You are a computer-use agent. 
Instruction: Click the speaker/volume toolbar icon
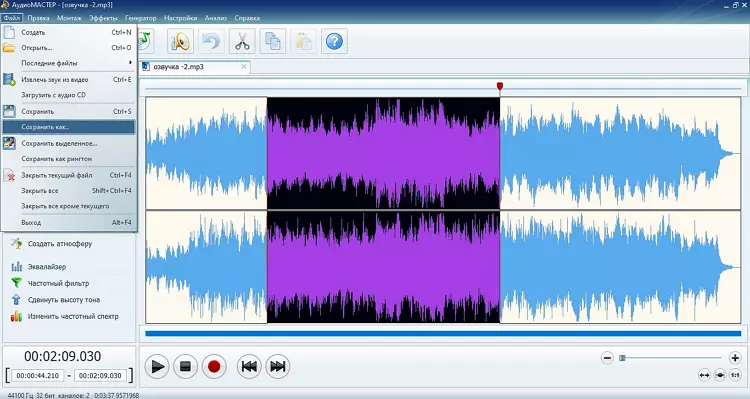coord(180,41)
